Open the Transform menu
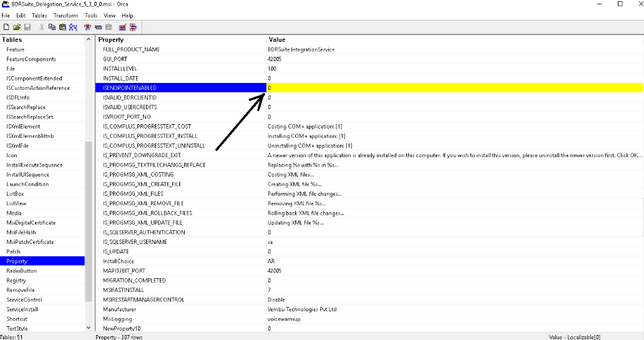 coord(66,16)
